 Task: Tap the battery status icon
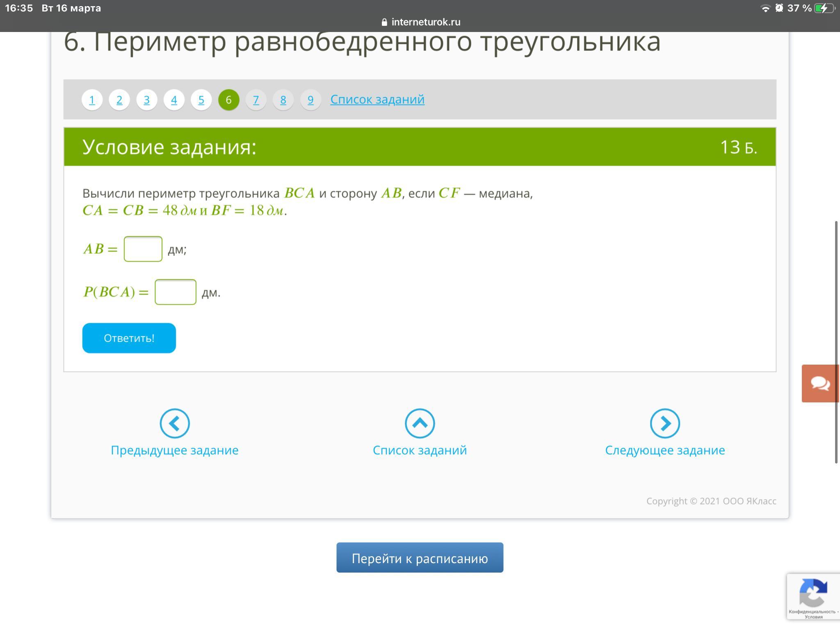tap(824, 8)
